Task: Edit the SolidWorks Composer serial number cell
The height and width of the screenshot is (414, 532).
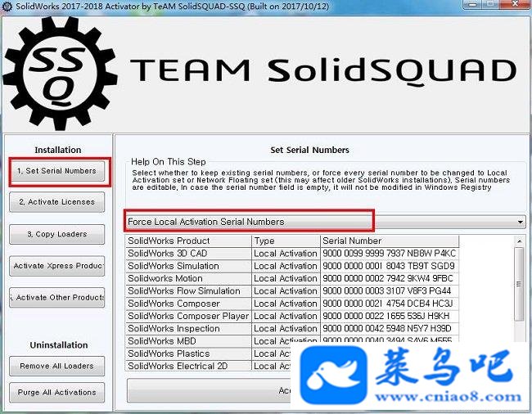Action: (x=390, y=304)
